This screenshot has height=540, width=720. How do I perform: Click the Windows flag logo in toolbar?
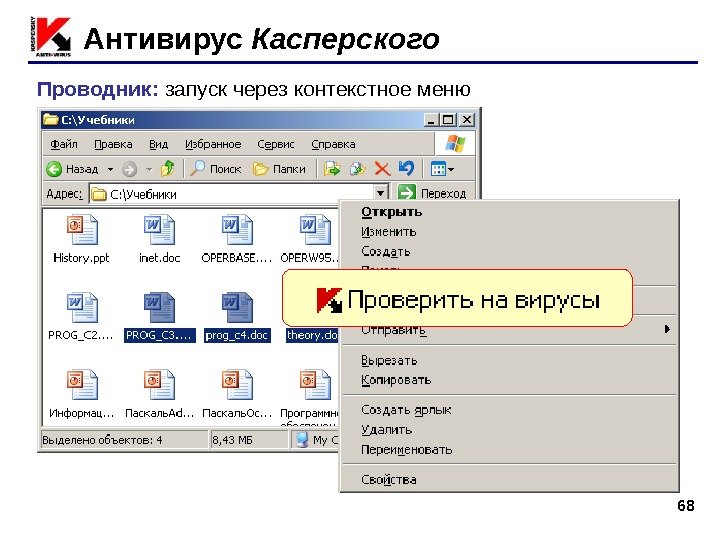click(455, 144)
